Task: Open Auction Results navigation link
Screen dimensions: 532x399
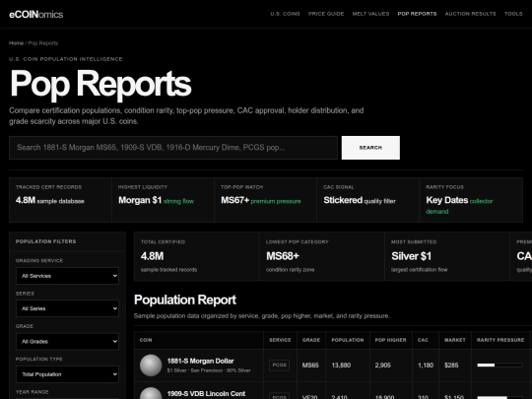Action: click(470, 14)
